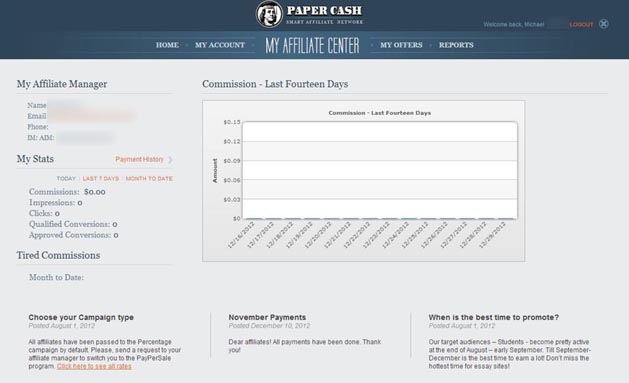This screenshot has height=383, width=629.
Task: Click the $0.15 axis label on chart
Action: 232,122
